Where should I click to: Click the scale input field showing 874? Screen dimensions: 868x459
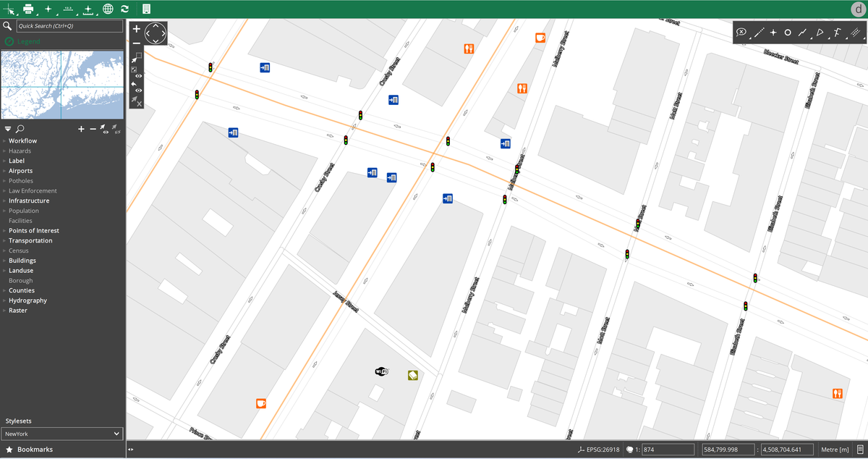[667, 449]
